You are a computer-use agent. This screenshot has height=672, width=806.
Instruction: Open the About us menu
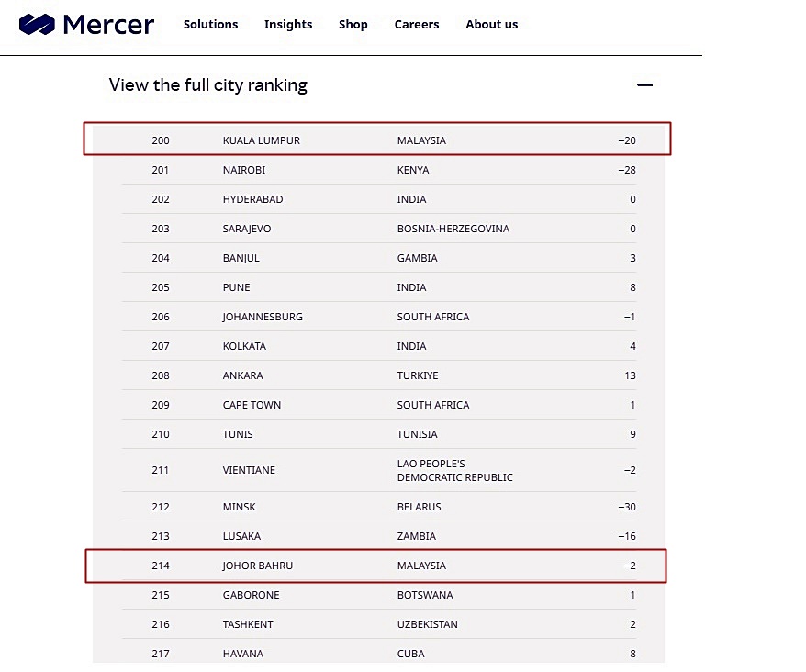(x=491, y=25)
